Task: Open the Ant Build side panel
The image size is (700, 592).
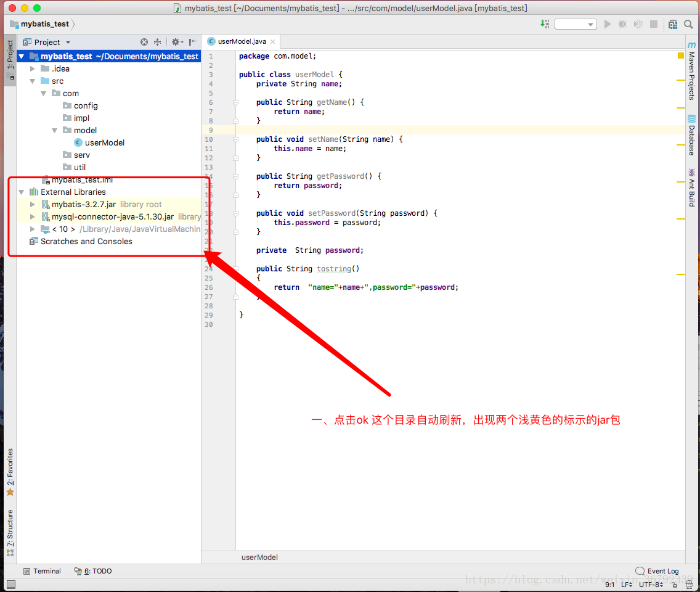Action: tap(691, 187)
